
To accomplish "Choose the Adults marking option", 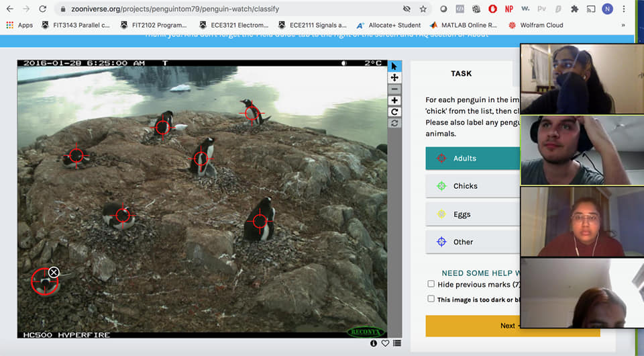I will (472, 159).
